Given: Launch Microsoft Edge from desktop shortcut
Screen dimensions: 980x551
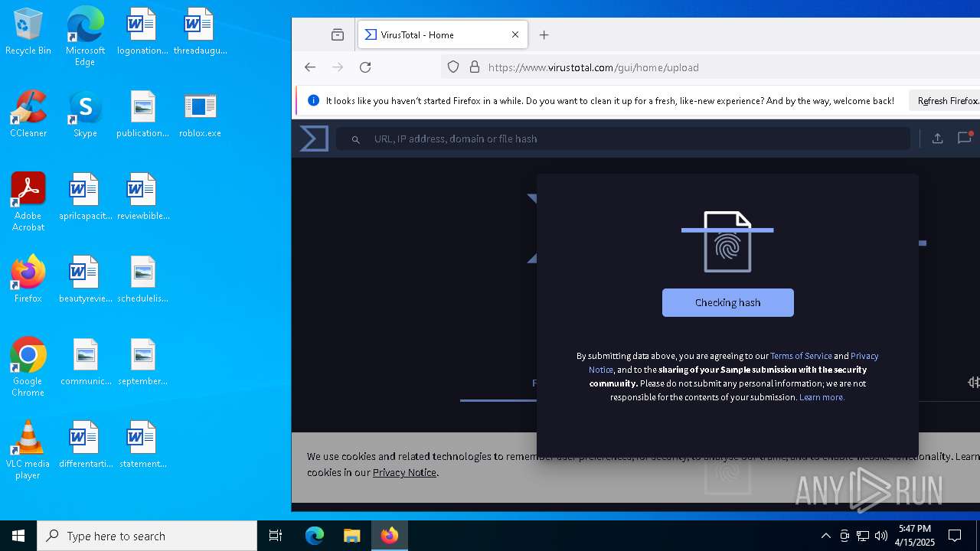Looking at the screenshot, I should pyautogui.click(x=85, y=37).
